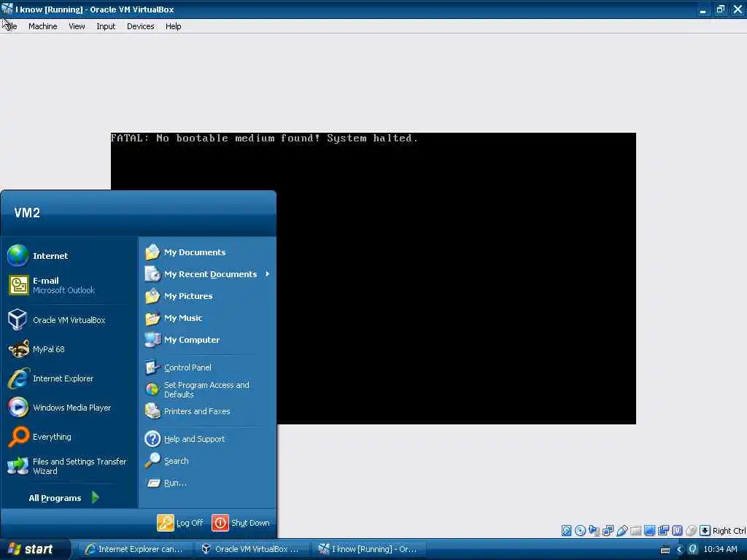This screenshot has width=747, height=560.
Task: Open the hard disk activity indicator
Action: pos(566,531)
